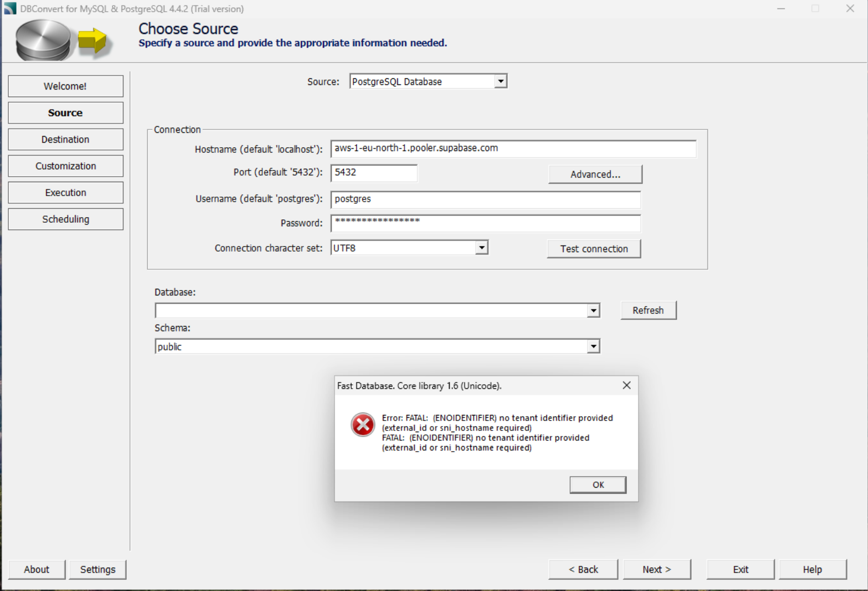Go back with the < Back button

583,569
